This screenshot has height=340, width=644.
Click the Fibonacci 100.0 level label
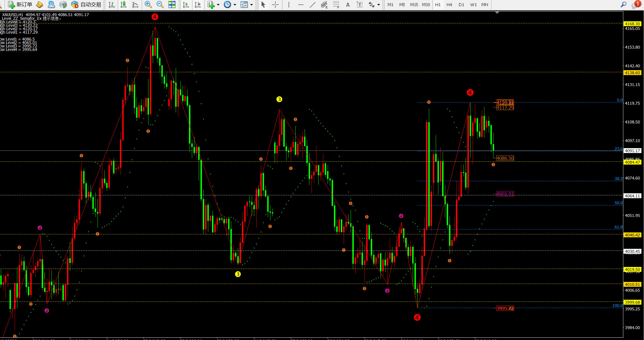click(617, 305)
